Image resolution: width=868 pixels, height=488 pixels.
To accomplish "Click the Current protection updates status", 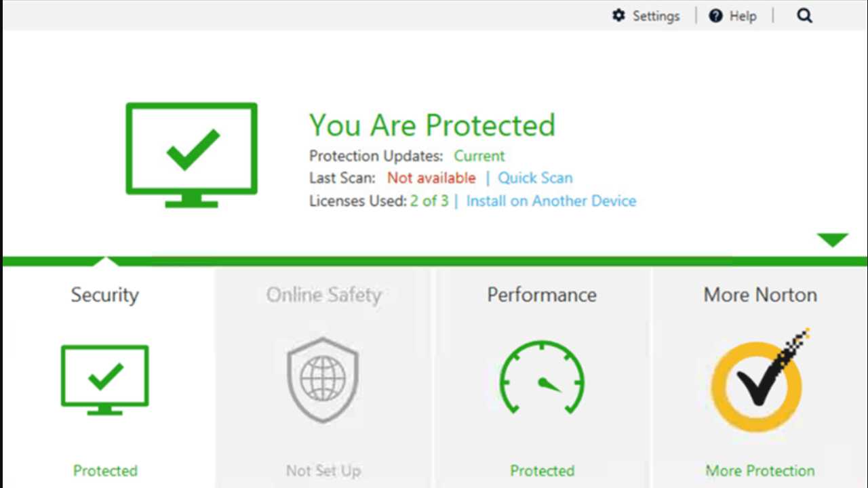I will tap(479, 156).
